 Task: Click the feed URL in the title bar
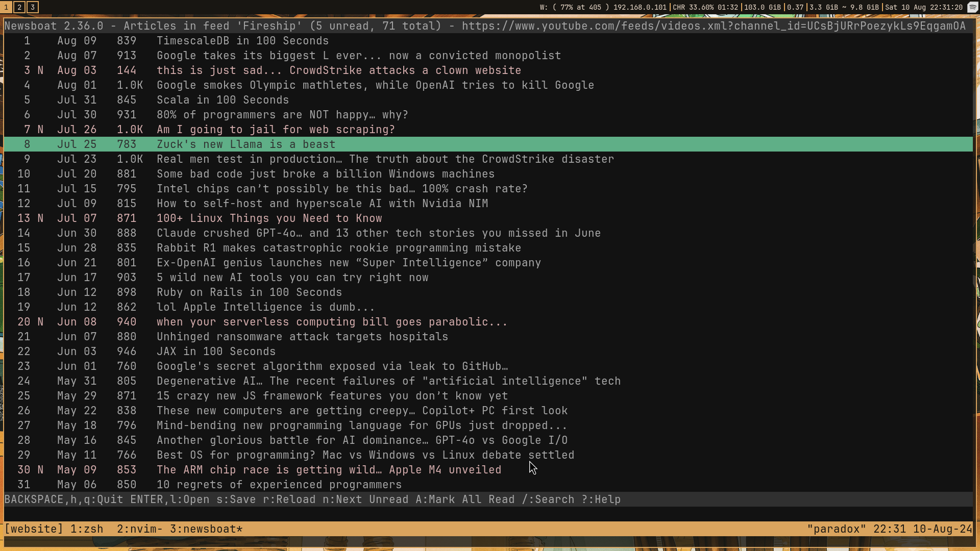tap(714, 26)
